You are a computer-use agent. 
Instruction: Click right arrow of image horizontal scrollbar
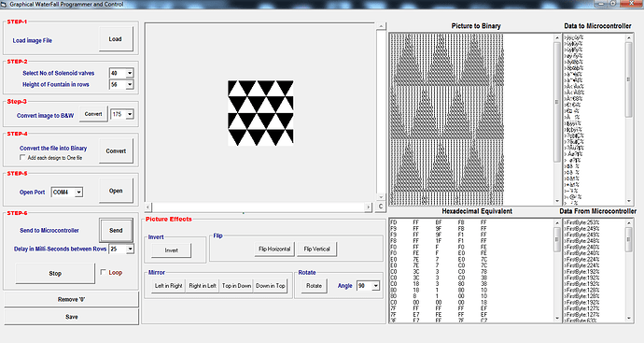click(x=368, y=207)
